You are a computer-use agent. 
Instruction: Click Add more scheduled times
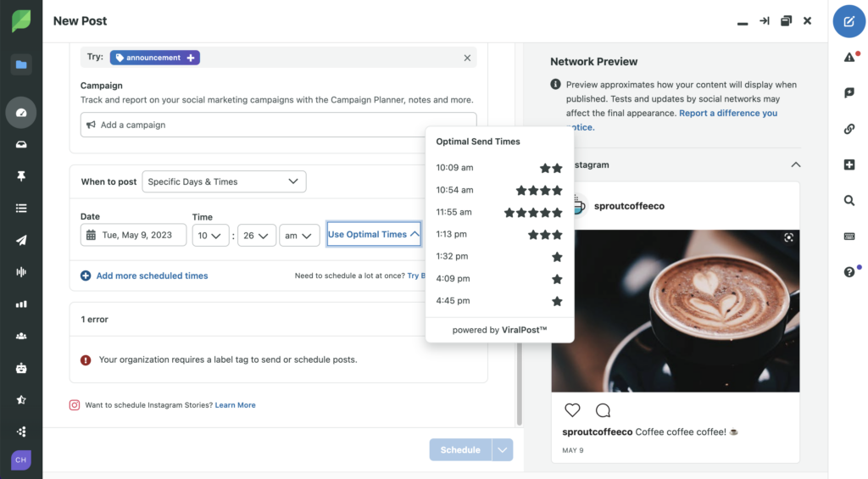(144, 276)
